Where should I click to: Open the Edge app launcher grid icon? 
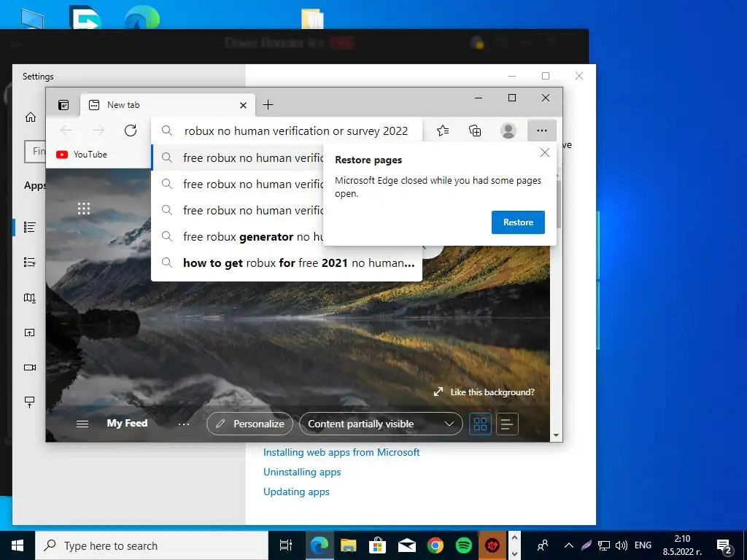coord(84,209)
